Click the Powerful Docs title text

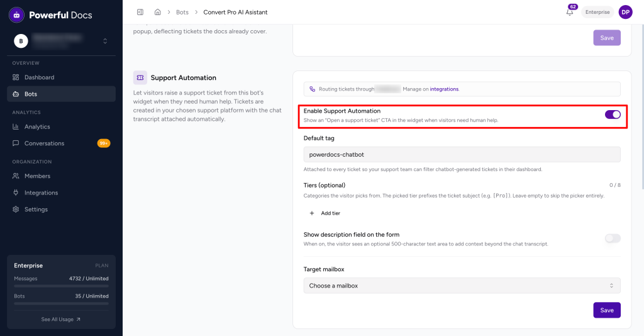click(x=60, y=15)
